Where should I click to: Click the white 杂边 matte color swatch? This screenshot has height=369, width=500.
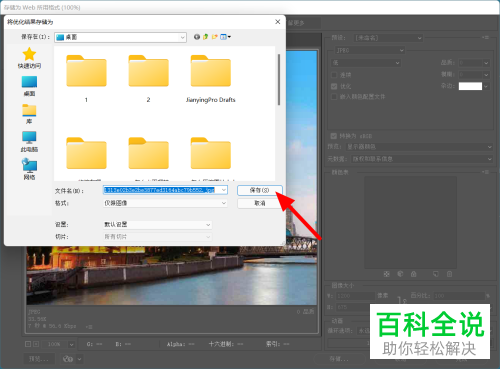(470, 86)
